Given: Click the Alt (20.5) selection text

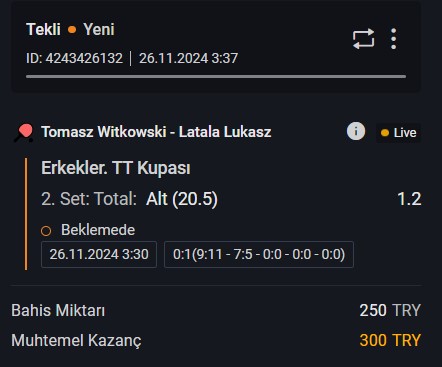Looking at the screenshot, I should tap(182, 199).
